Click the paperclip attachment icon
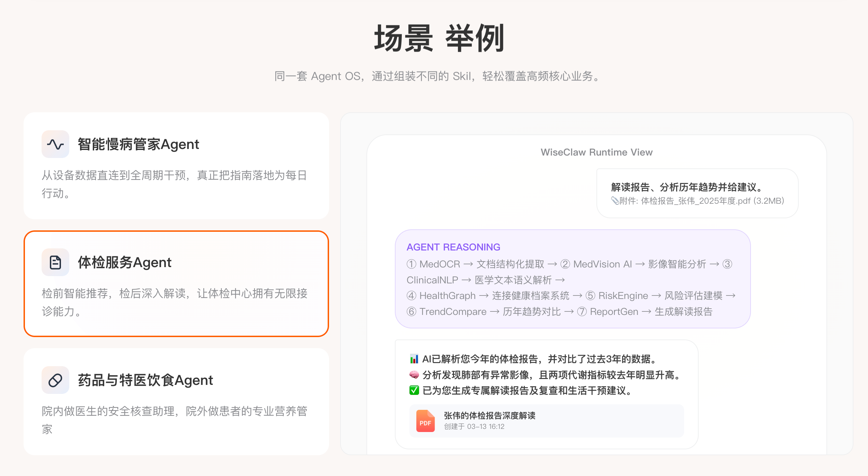 tap(615, 201)
